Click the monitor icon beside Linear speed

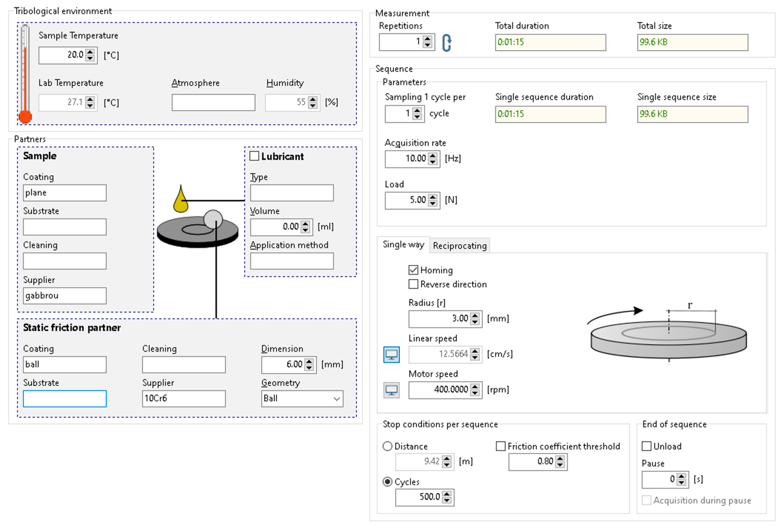click(x=391, y=355)
